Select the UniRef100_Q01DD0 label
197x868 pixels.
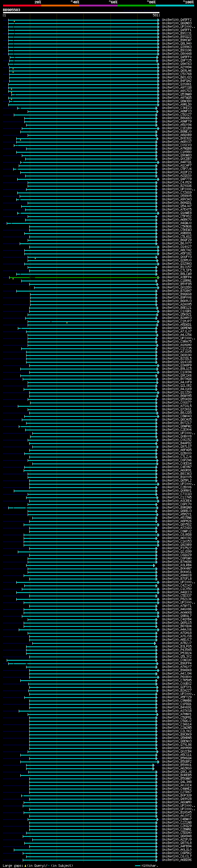click(x=177, y=287)
